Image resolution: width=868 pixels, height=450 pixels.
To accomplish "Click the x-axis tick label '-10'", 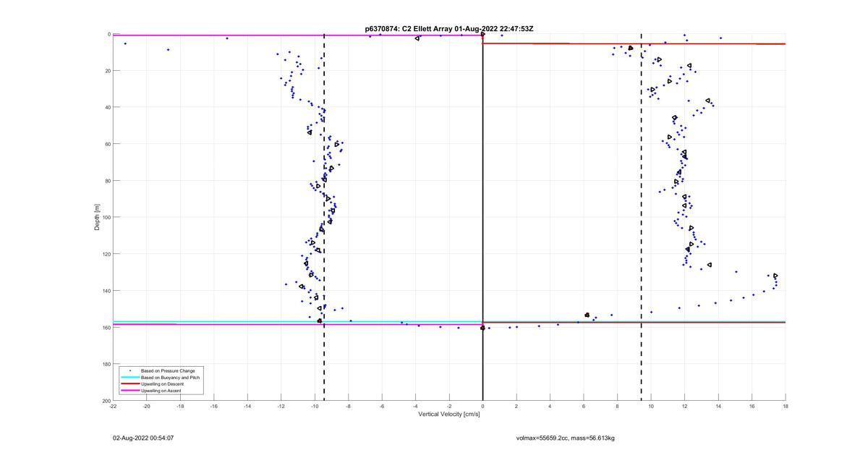I will point(315,407).
